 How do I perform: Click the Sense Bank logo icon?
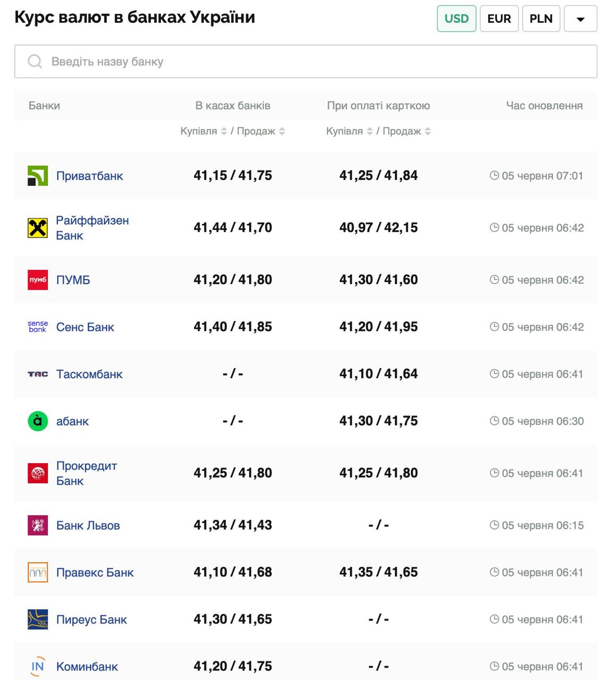[38, 327]
